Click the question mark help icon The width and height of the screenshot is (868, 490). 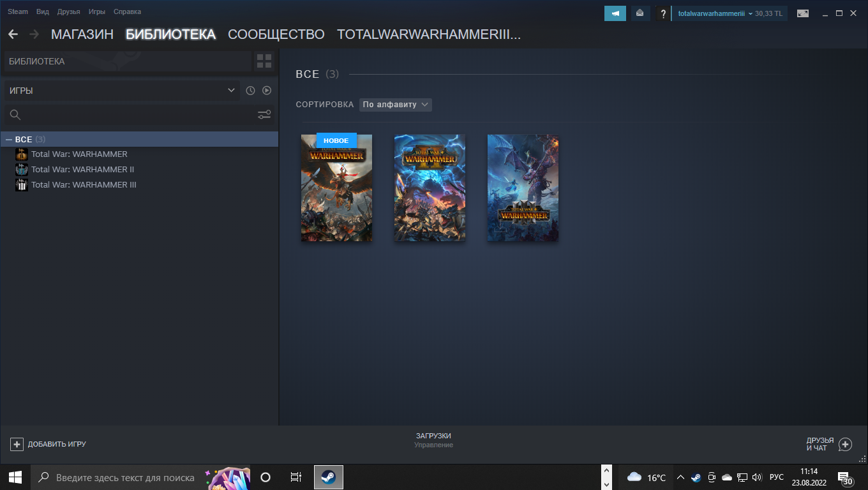point(663,13)
